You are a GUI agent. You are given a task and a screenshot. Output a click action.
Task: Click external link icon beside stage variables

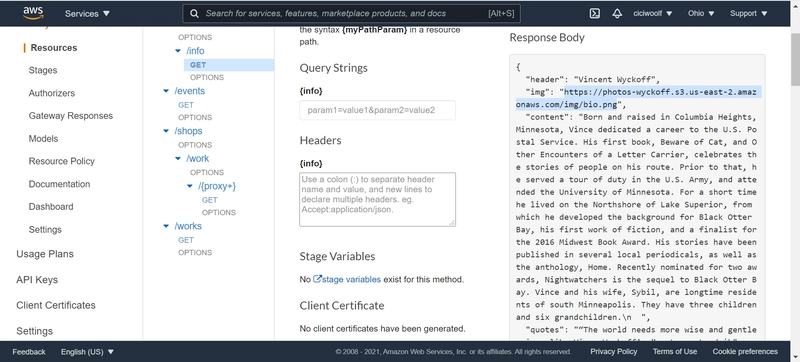click(x=317, y=279)
